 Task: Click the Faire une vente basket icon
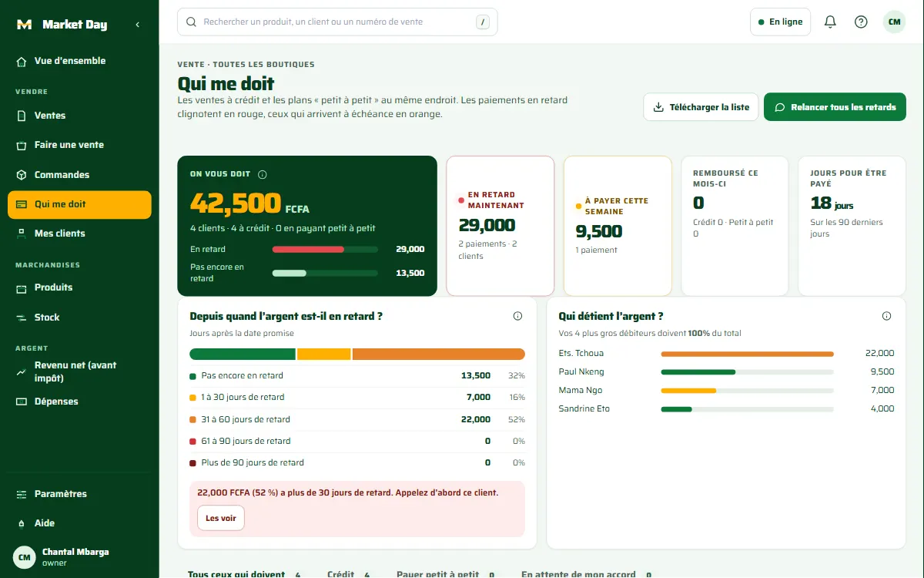tap(22, 145)
